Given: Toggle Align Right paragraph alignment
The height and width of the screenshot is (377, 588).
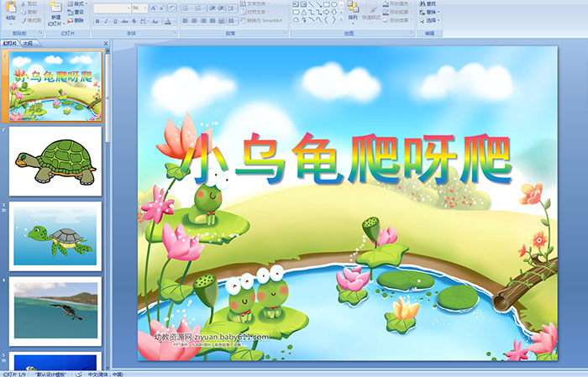Looking at the screenshot, I should [x=203, y=21].
